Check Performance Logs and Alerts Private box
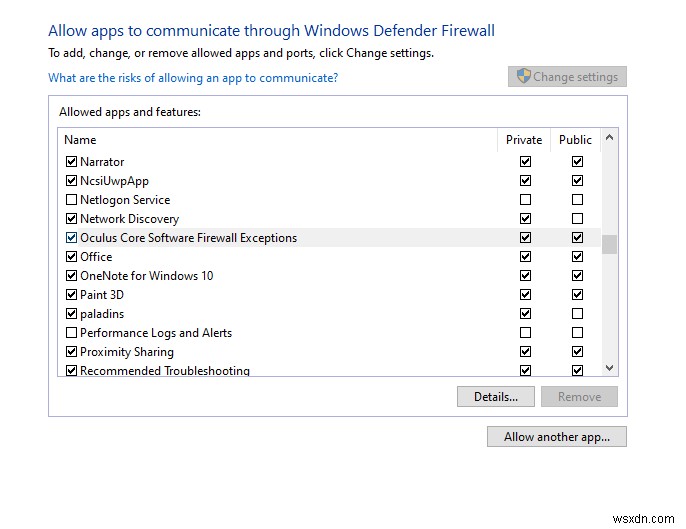 [525, 333]
